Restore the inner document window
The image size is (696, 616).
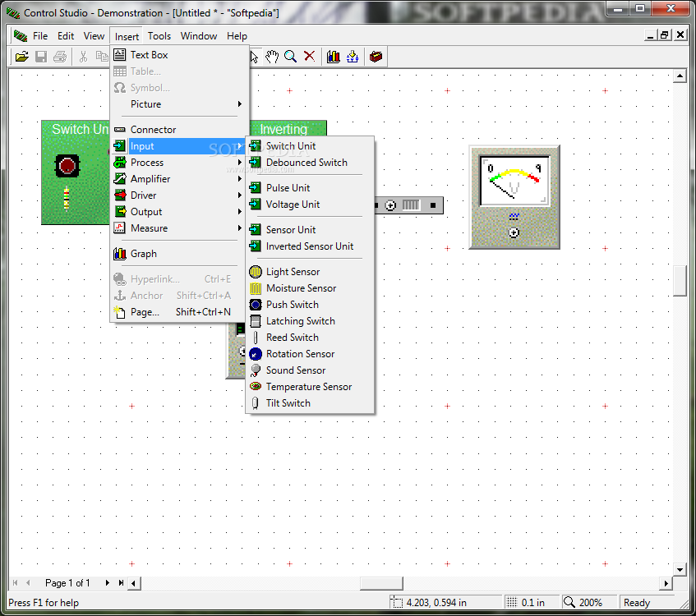(665, 35)
